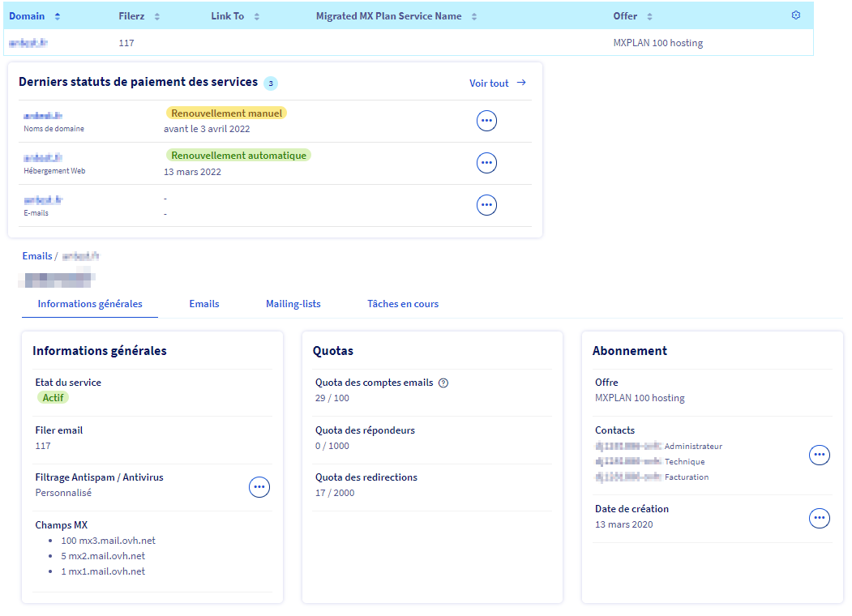Viewport: 852px width, 616px height.
Task: Open Contacts actions menu in Abonnement
Action: pos(820,456)
